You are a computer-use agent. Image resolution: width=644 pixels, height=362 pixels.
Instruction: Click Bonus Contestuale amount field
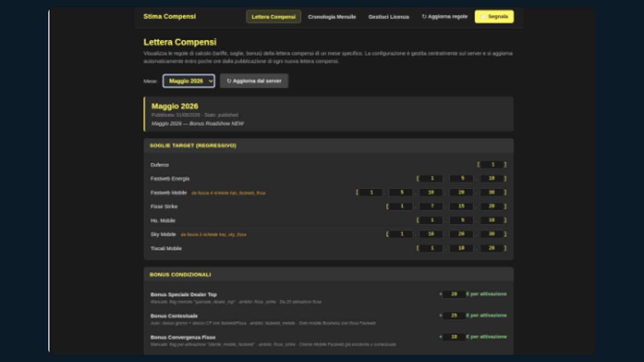click(x=454, y=315)
